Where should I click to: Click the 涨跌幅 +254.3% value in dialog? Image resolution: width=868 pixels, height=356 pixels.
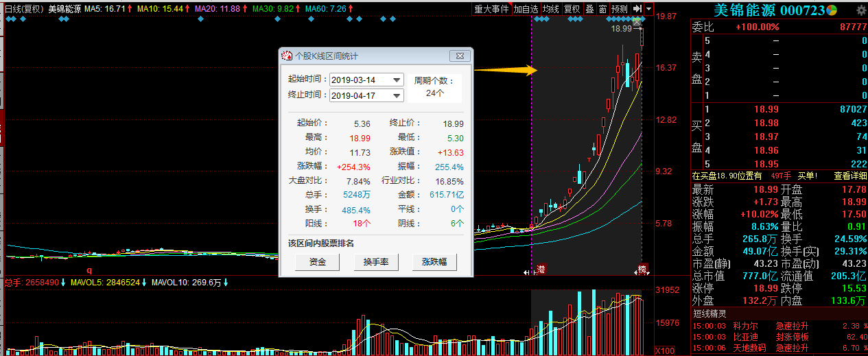[x=353, y=167]
